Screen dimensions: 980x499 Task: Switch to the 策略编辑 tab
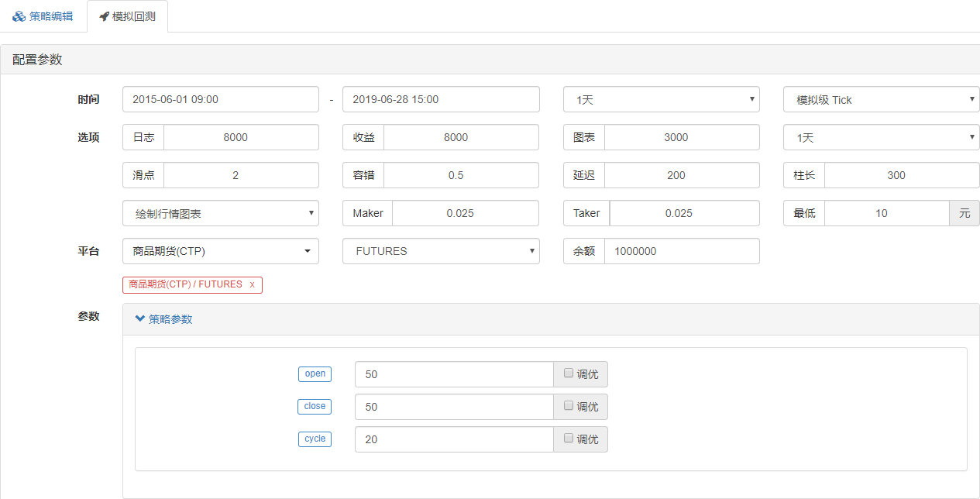click(x=43, y=16)
